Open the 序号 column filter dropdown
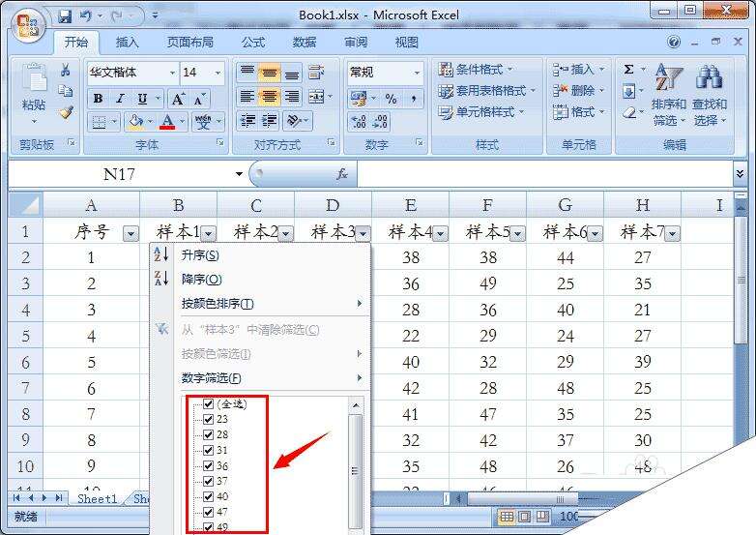Screen dimensions: 756x535 tap(131, 234)
